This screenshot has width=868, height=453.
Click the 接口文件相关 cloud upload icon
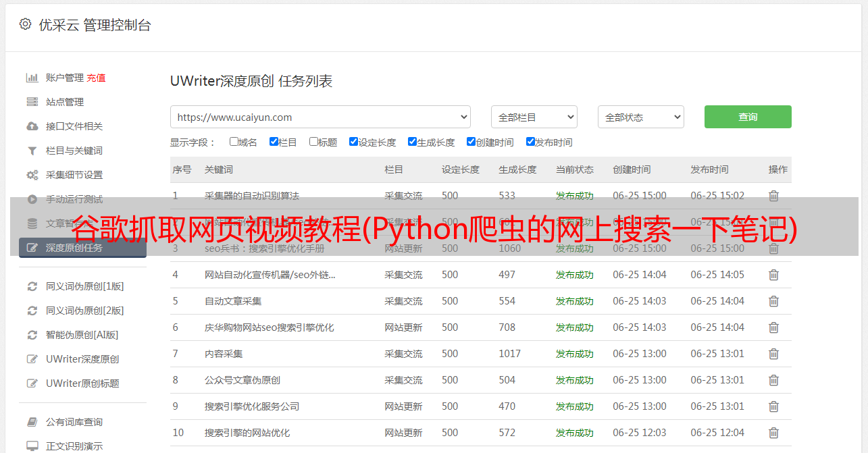pos(32,126)
